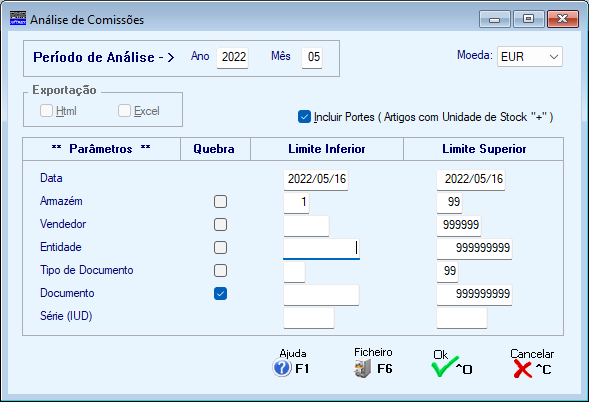The height and width of the screenshot is (402, 589).
Task: Check the Tipo de Documento quebra box
Action: tap(220, 271)
